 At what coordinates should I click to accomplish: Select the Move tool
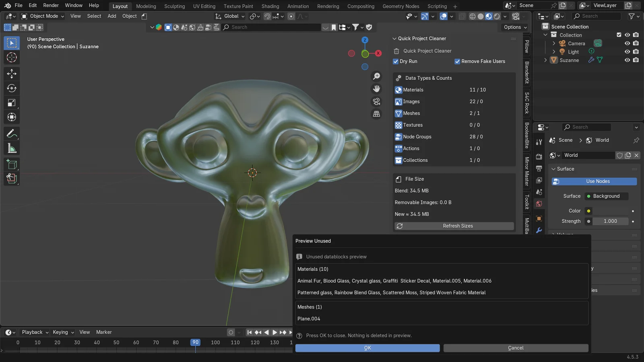[12, 74]
